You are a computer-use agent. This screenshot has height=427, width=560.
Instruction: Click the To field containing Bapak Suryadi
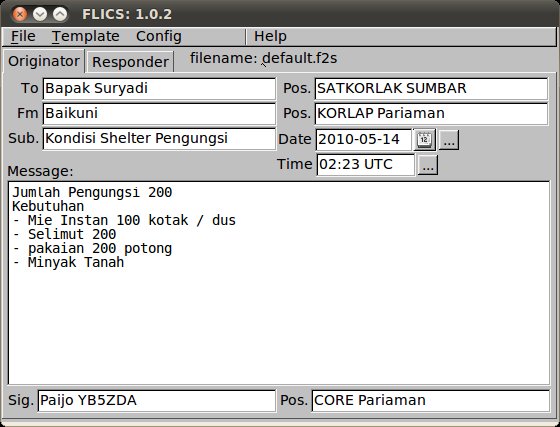click(159, 89)
